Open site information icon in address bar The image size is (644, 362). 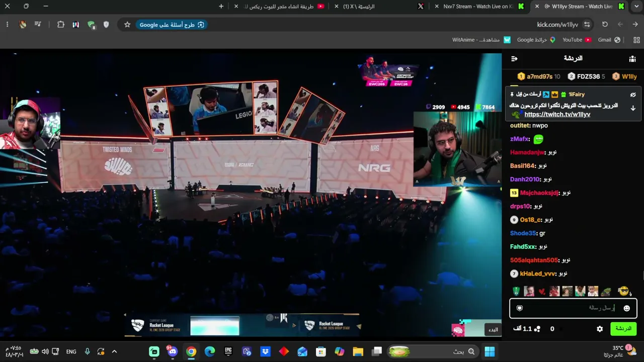click(x=587, y=25)
